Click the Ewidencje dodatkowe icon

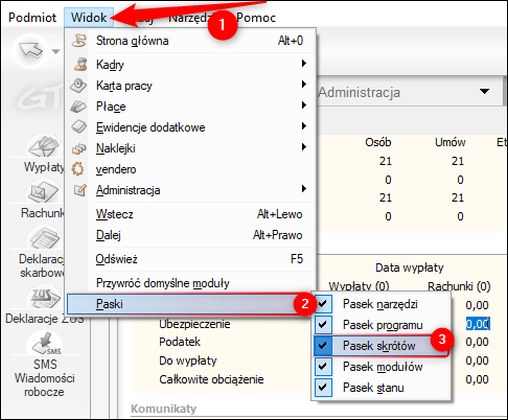click(x=79, y=127)
